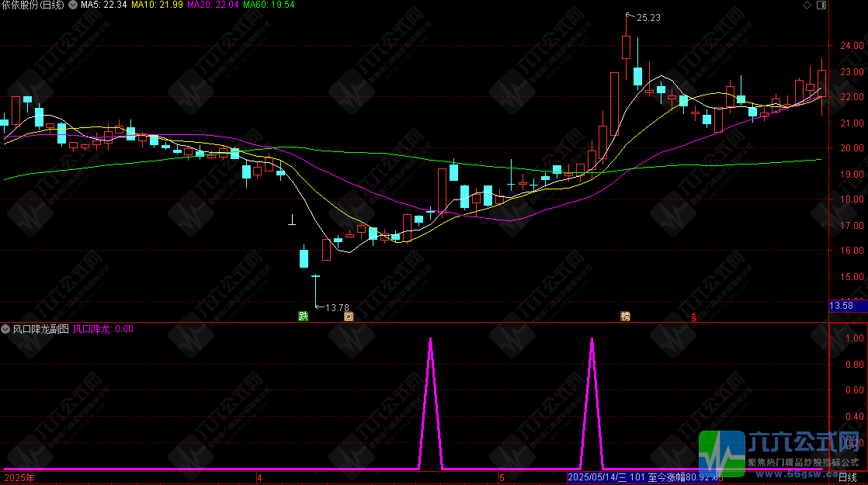Click the 1.00 sub-chart axis label
The height and width of the screenshot is (485, 868).
[x=855, y=338]
